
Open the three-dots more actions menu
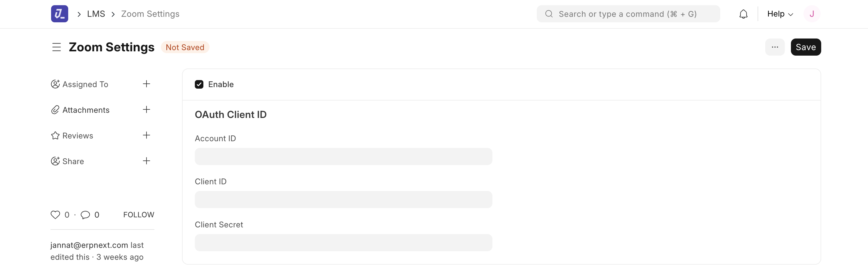[775, 47]
